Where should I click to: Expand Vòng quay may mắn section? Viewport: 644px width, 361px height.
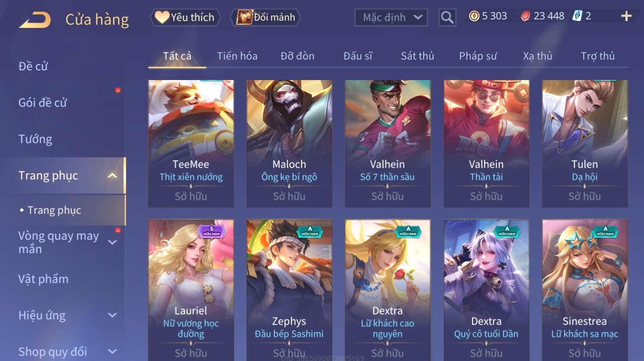coord(112,242)
